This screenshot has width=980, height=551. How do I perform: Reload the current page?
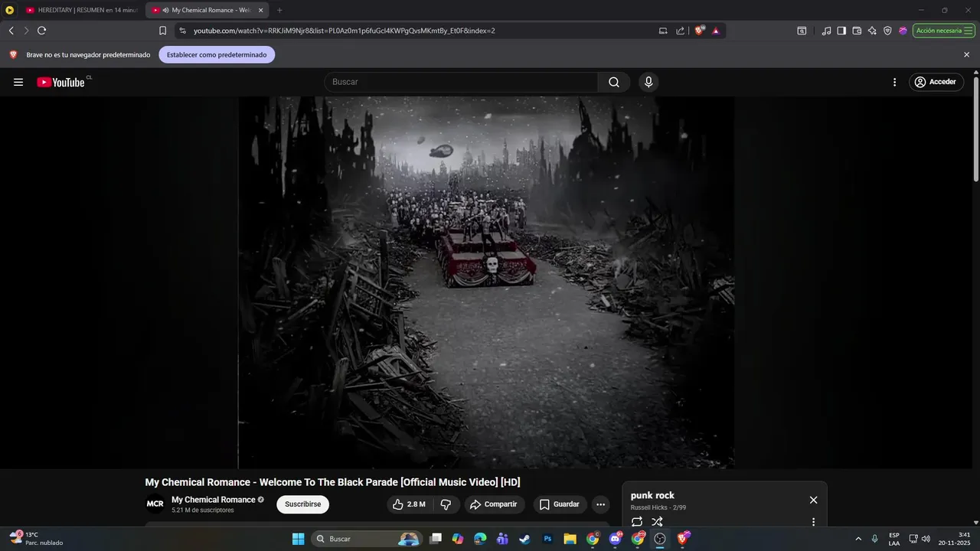[x=41, y=31]
